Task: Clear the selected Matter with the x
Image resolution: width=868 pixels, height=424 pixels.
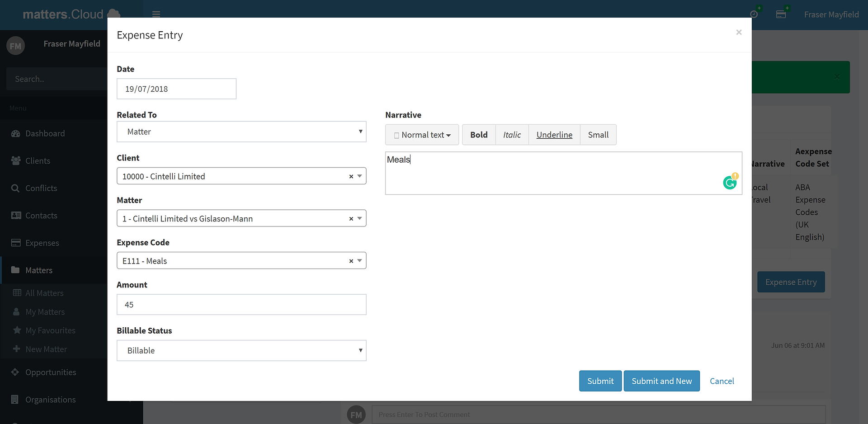Action: click(x=351, y=219)
